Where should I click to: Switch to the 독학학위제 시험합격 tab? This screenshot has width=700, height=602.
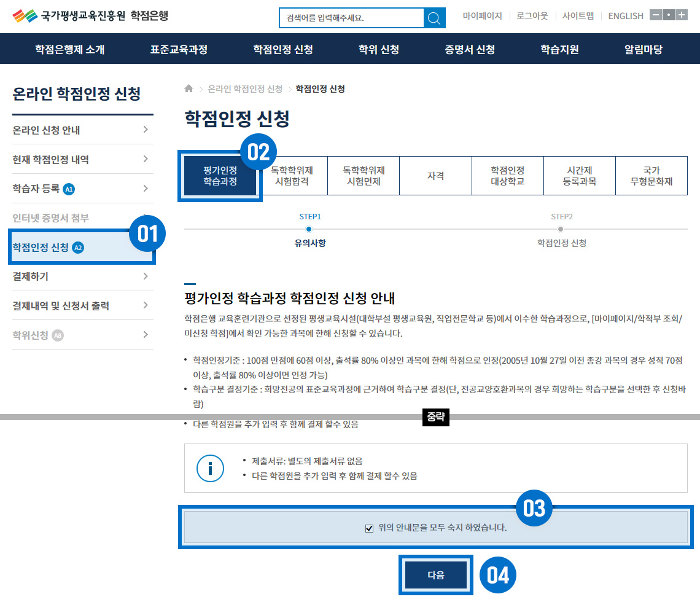coord(292,176)
